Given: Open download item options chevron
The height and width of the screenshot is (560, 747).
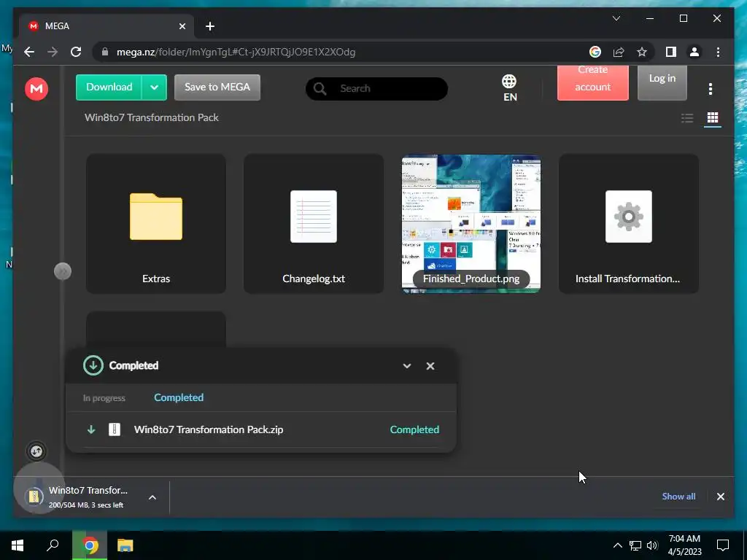Looking at the screenshot, I should (152, 497).
